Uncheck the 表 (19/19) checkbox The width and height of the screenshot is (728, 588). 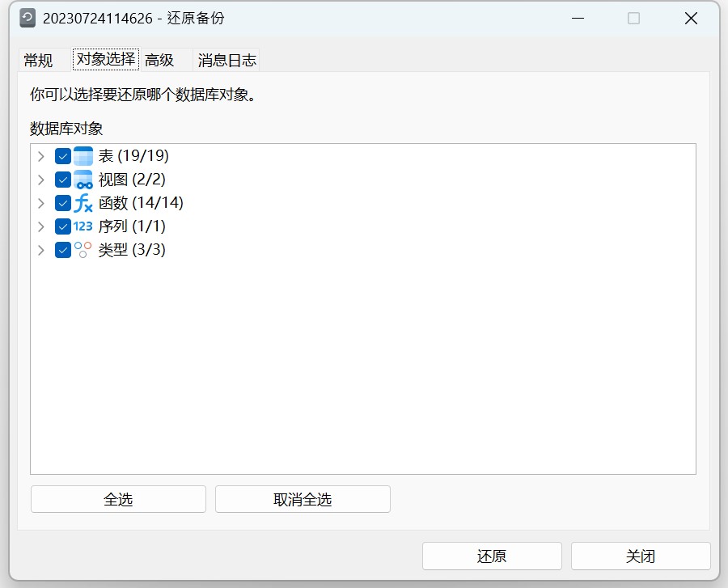point(62,156)
